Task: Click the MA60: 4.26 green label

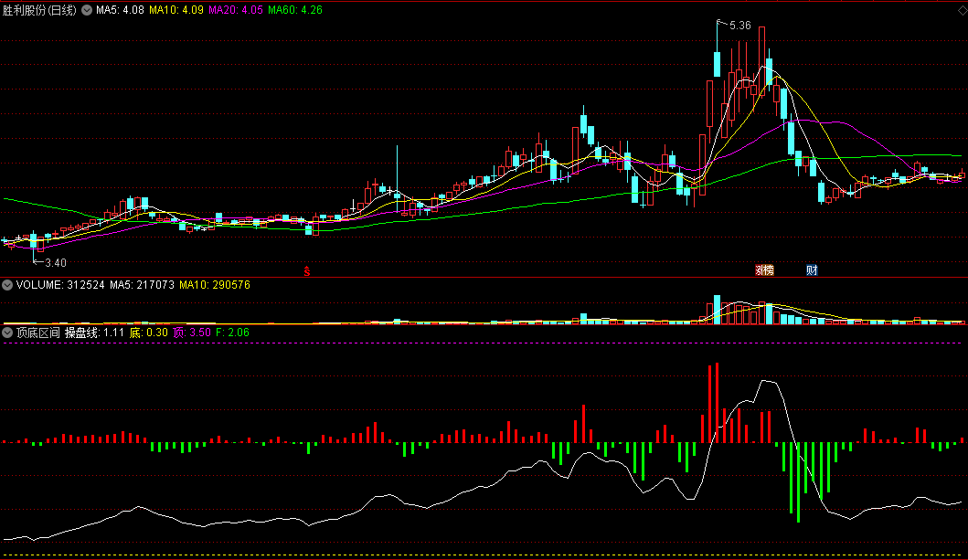Action: coord(295,10)
